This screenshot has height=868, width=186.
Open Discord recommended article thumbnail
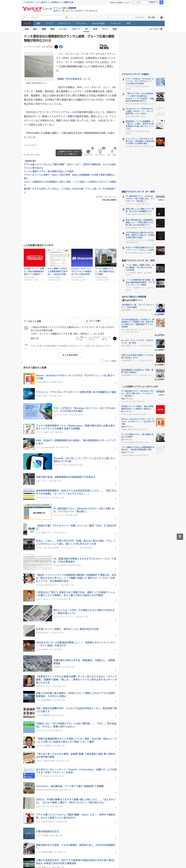pyautogui.click(x=82, y=258)
